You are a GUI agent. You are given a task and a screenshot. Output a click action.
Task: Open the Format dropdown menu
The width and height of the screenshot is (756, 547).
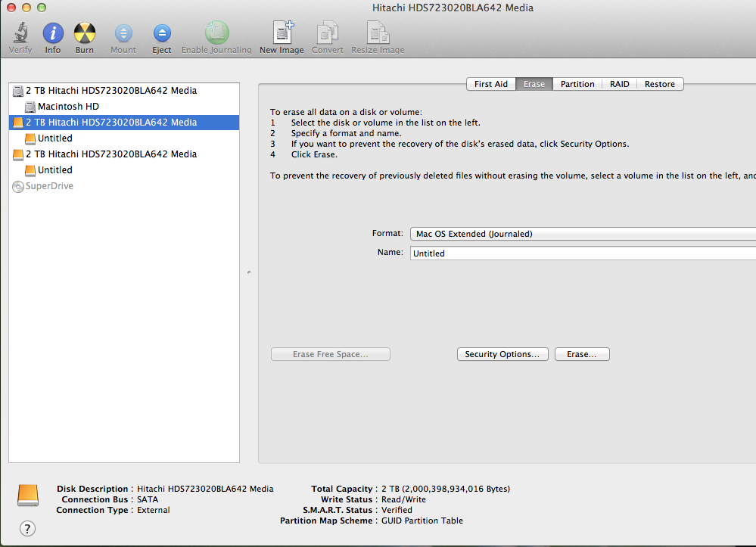(x=583, y=234)
